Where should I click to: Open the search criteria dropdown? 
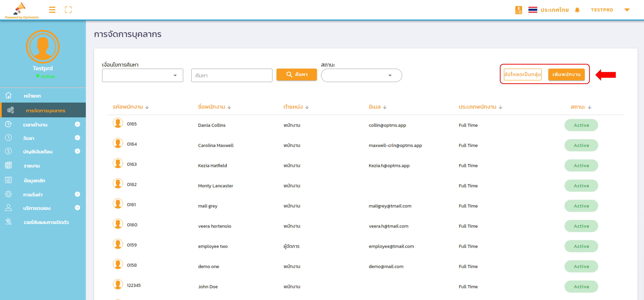point(143,75)
